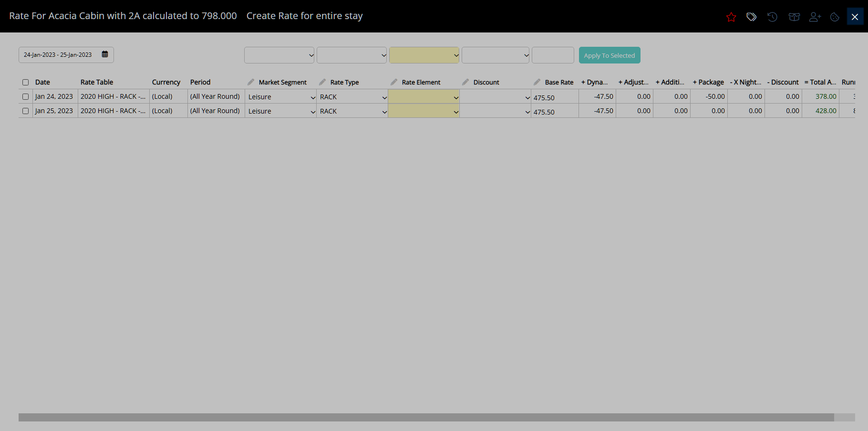
Task: Click Rate Table cell for Jan 25
Action: [x=113, y=111]
